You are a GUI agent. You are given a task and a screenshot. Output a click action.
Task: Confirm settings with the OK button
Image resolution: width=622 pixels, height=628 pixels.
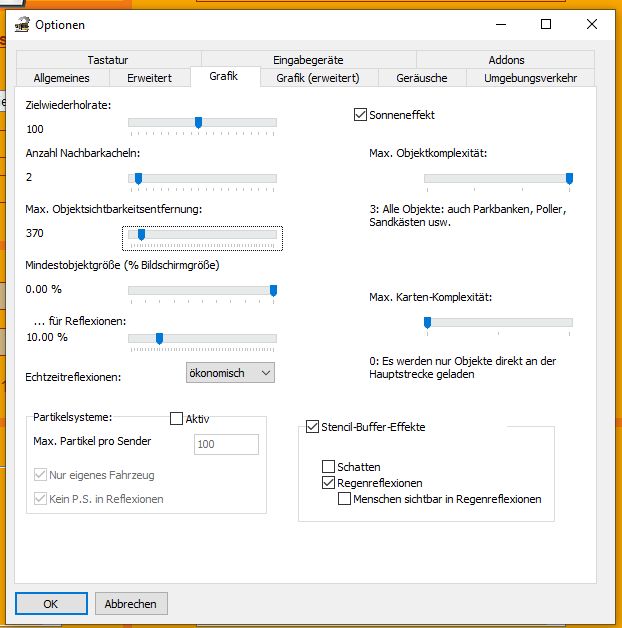pos(51,603)
